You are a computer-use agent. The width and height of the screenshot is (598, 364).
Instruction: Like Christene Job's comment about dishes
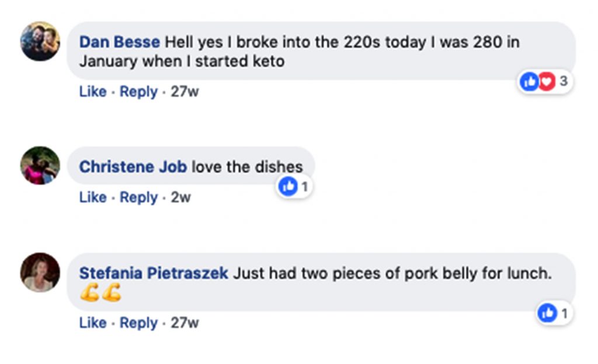pos(92,198)
